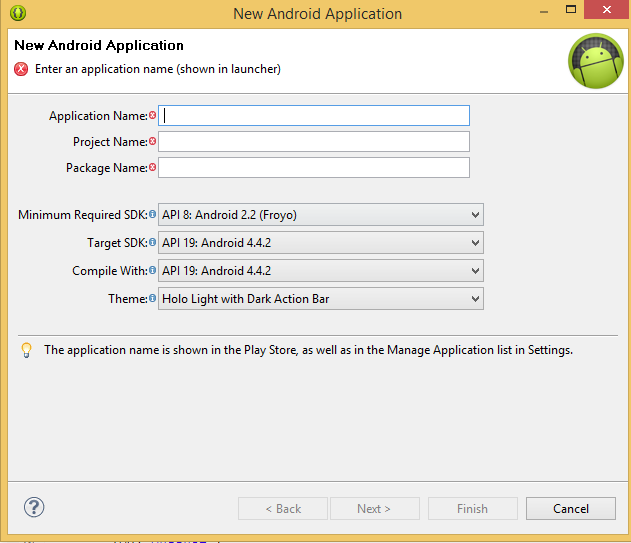This screenshot has width=631, height=543.
Task: Focus the Project Name text field
Action: (x=314, y=142)
